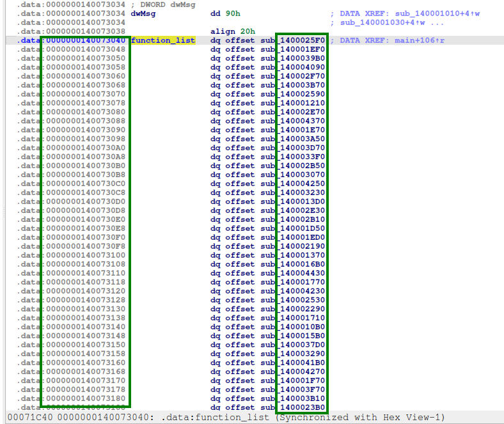The width and height of the screenshot is (504, 424).
Task: Click the dd 90h value
Action: pos(225,14)
